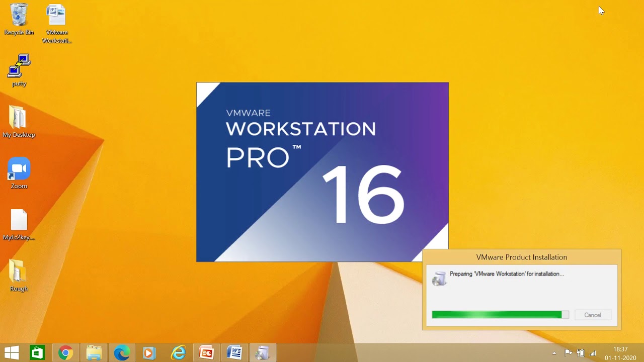Open Microsoft Edge from the taskbar
Screen dimensions: 644x362
(122, 353)
